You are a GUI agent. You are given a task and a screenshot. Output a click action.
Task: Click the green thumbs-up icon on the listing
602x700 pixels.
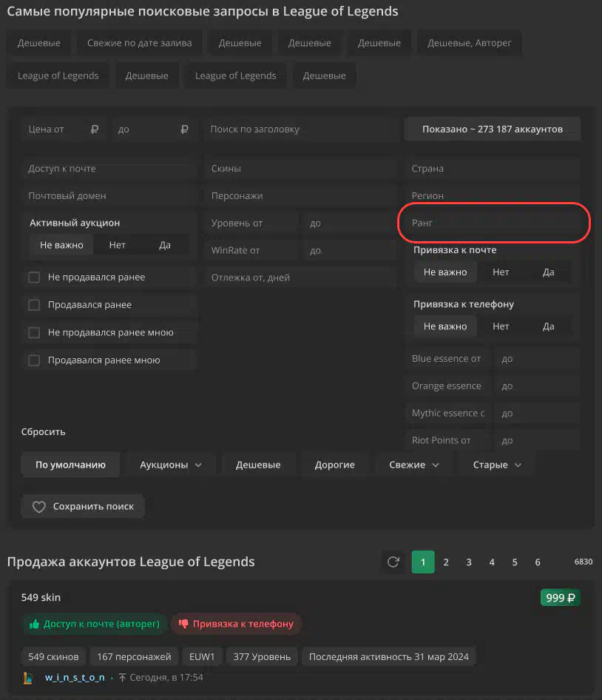34,624
